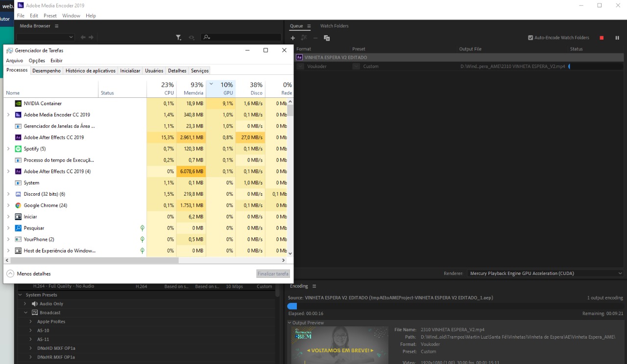
Task: Click the filter funnel icon in Media Browser
Action: click(178, 37)
